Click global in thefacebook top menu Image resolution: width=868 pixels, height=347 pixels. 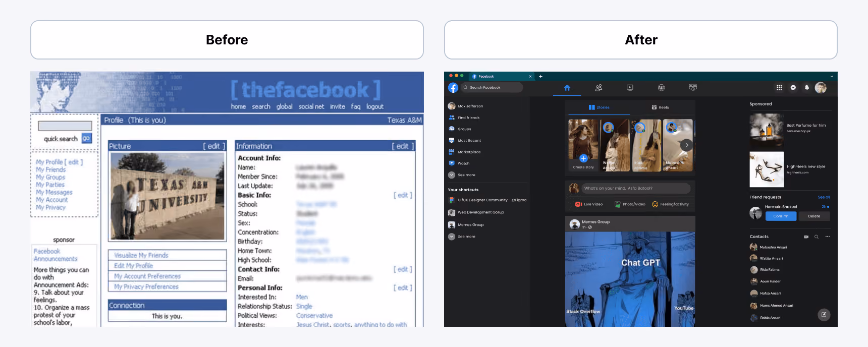pos(284,106)
